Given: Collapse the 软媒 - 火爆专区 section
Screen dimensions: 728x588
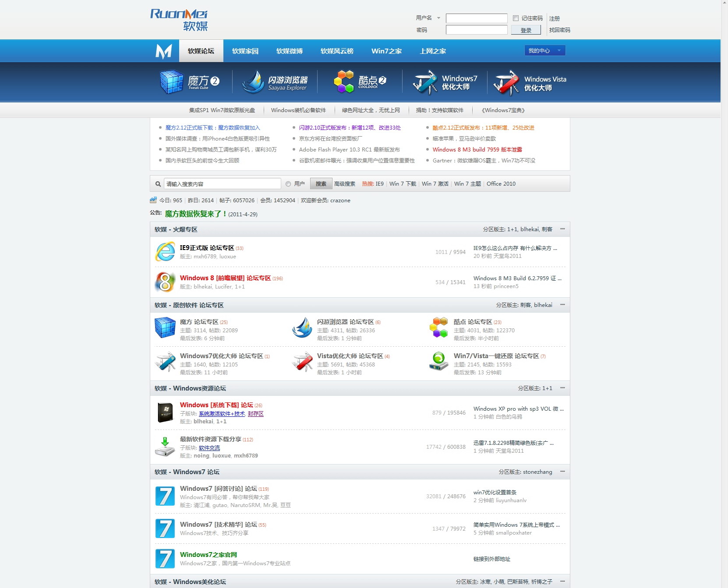Looking at the screenshot, I should tap(562, 229).
